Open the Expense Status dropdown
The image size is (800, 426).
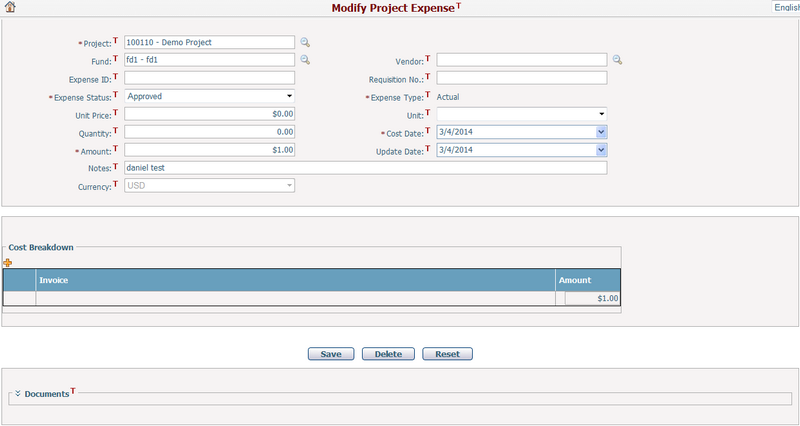(289, 96)
